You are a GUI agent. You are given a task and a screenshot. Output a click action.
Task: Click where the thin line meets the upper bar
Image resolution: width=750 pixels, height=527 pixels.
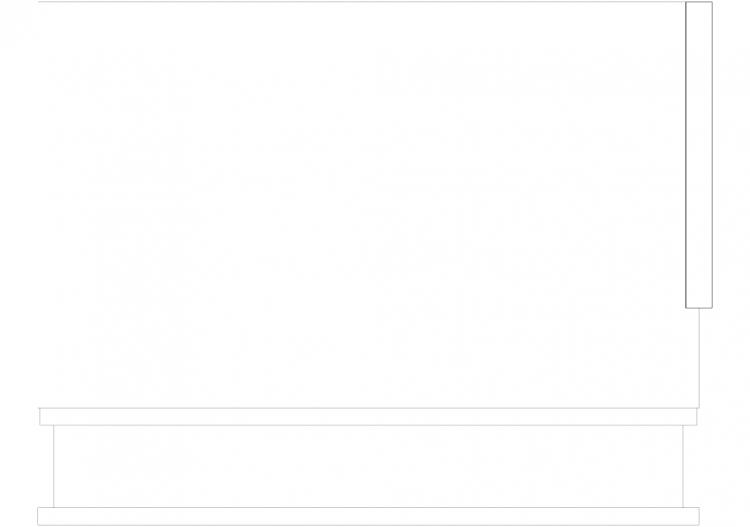click(x=699, y=408)
